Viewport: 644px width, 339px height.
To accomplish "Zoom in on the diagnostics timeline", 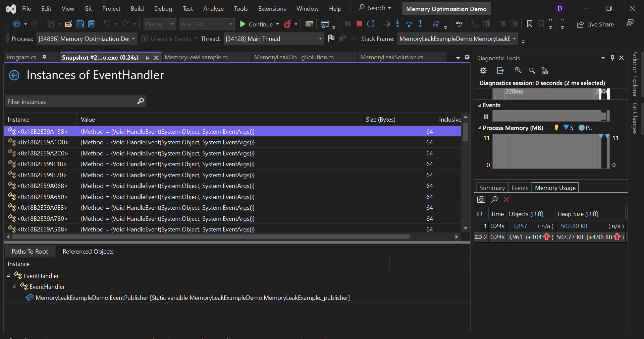I will [x=518, y=70].
